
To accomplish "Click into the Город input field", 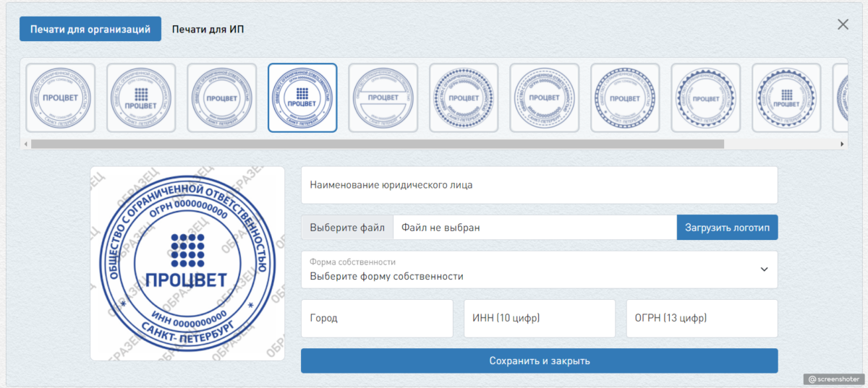I will pos(377,319).
